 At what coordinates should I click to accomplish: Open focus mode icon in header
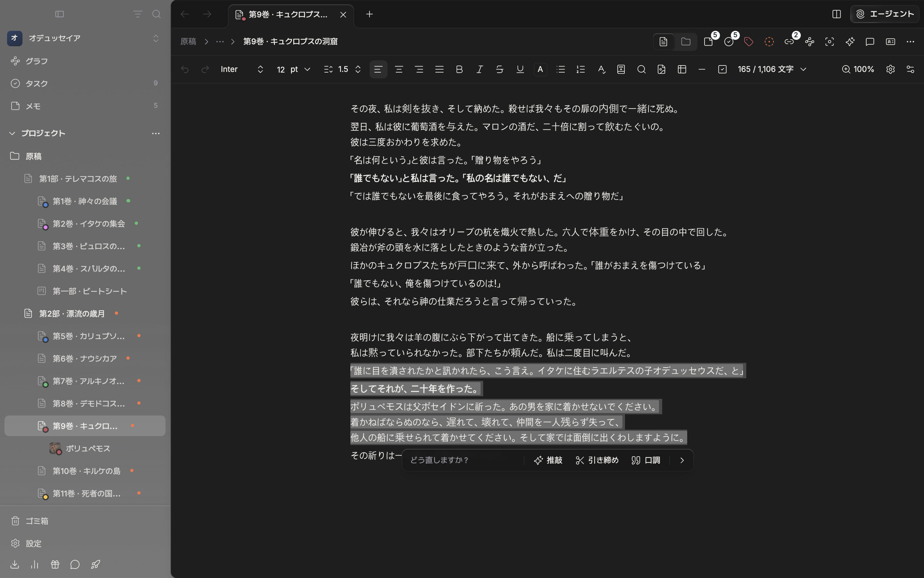click(x=829, y=42)
